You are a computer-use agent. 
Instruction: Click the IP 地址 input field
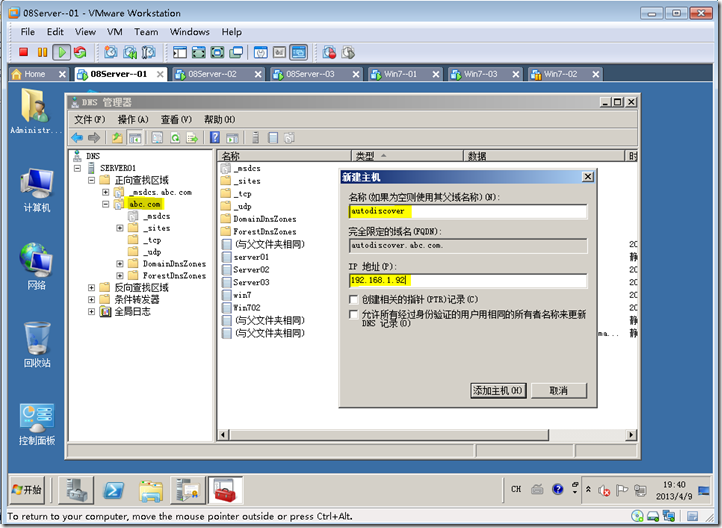pos(468,280)
